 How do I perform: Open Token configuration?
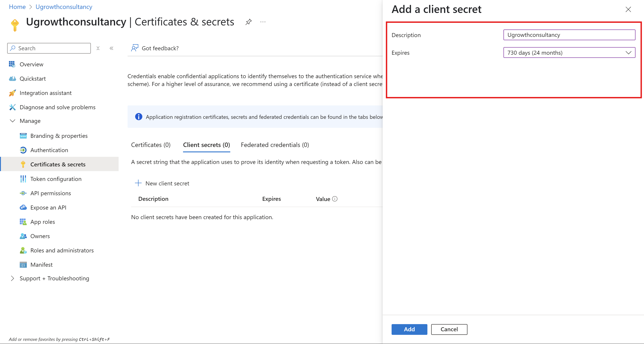pyautogui.click(x=56, y=179)
